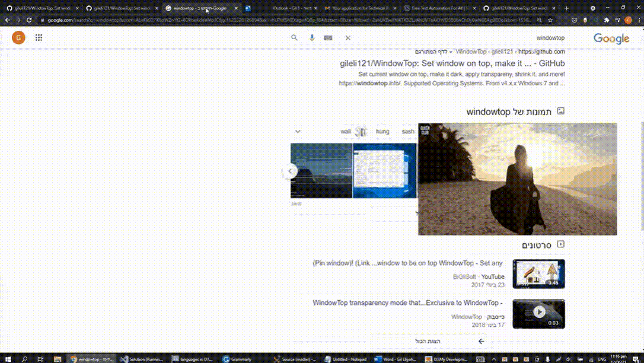The image size is (644, 363).
Task: Reload the page using the refresh icon
Action: click(29, 20)
